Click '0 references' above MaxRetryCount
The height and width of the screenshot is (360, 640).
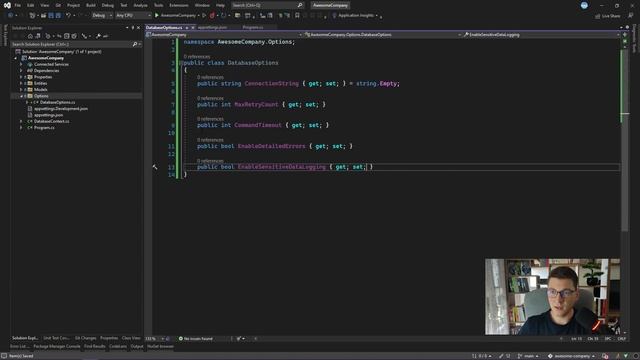[210, 98]
